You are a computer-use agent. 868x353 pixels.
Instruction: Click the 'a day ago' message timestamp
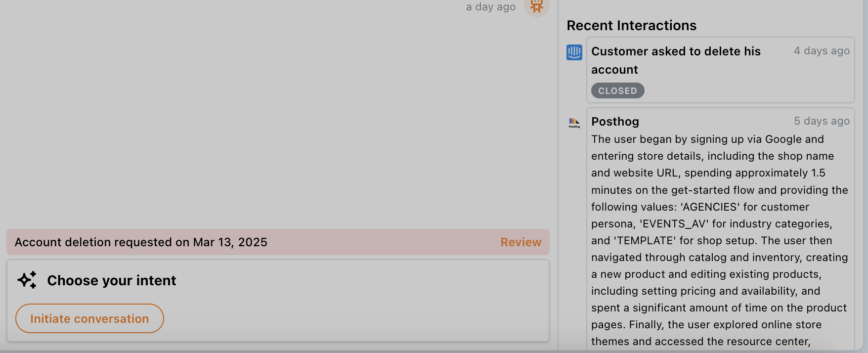pos(490,7)
